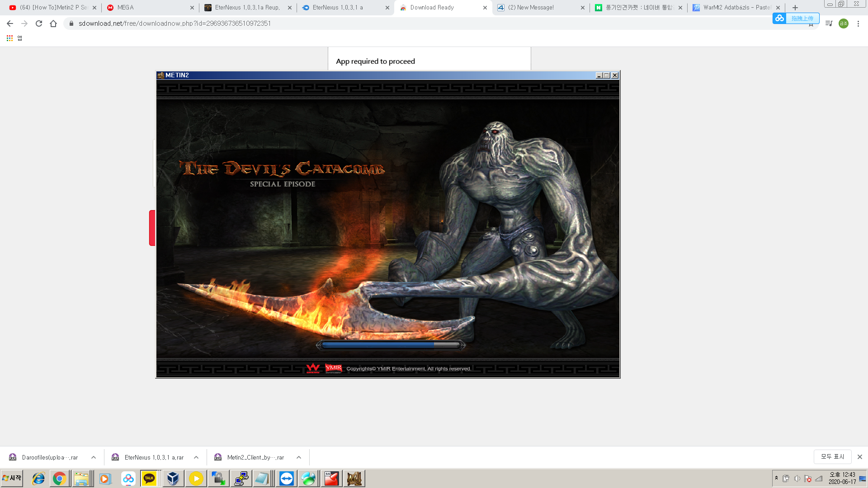Open the Chrome apps grid shortcut
This screenshot has width=868, height=488.
(9, 38)
